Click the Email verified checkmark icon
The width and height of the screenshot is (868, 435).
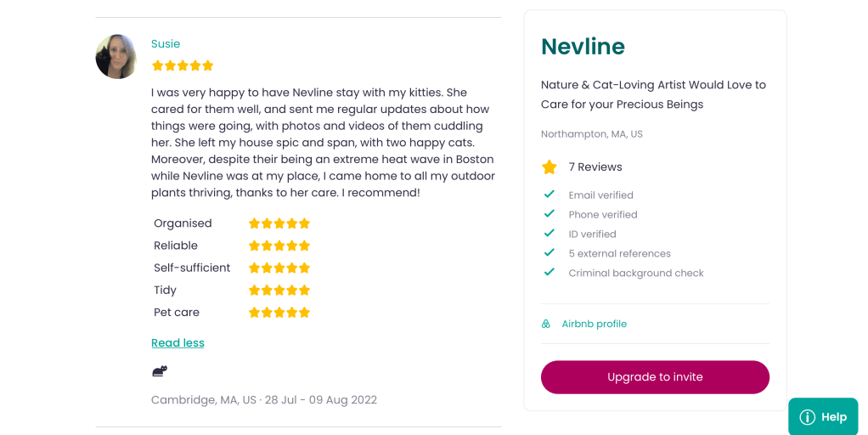click(x=550, y=195)
